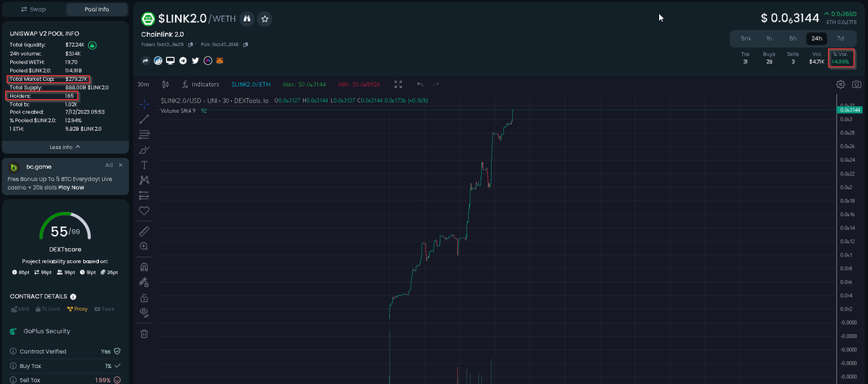Toggle magnet mode

144,267
